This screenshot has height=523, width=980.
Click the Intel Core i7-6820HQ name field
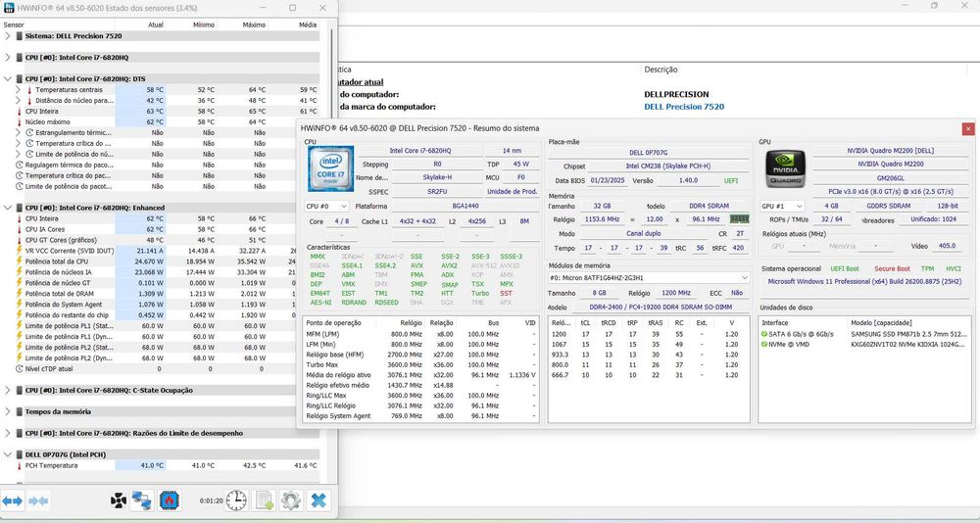420,151
